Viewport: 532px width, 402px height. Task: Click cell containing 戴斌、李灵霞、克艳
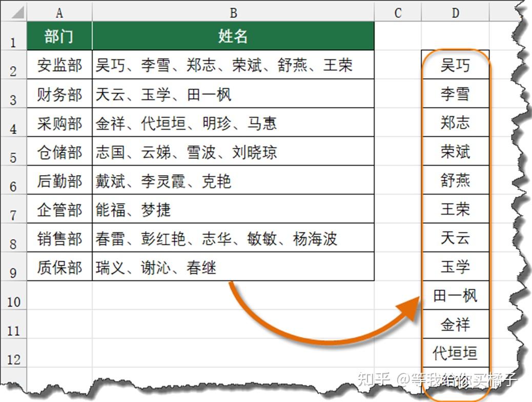coord(233,180)
